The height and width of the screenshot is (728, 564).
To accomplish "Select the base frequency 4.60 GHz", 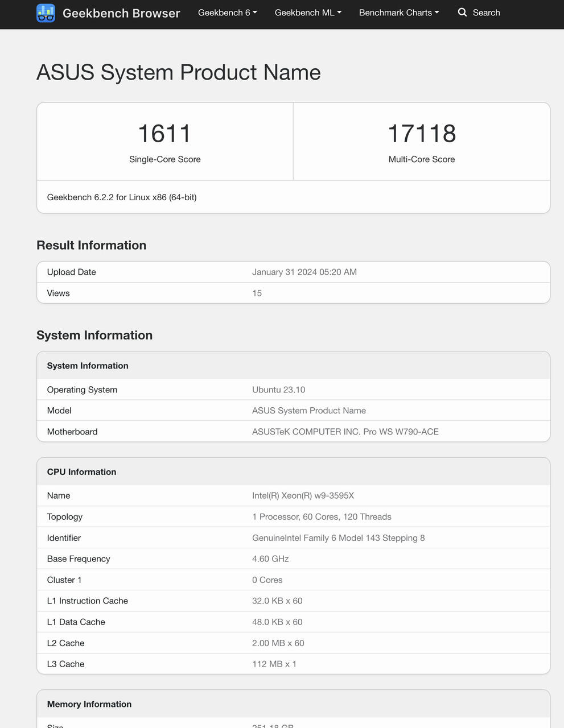I will (x=270, y=559).
